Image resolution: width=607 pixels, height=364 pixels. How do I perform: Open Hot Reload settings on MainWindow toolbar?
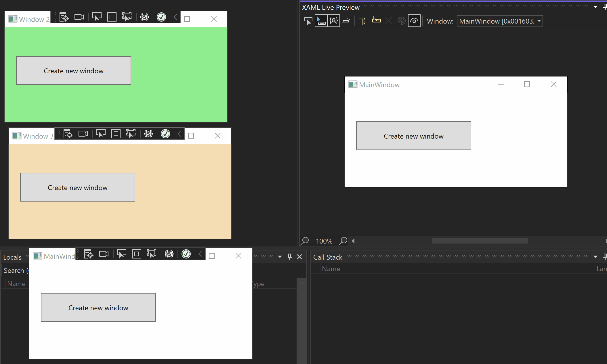pos(169,254)
